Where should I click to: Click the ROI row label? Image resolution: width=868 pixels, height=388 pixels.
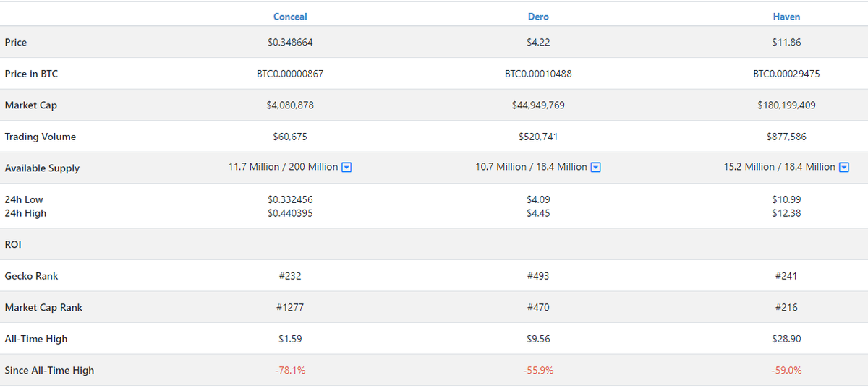[13, 245]
